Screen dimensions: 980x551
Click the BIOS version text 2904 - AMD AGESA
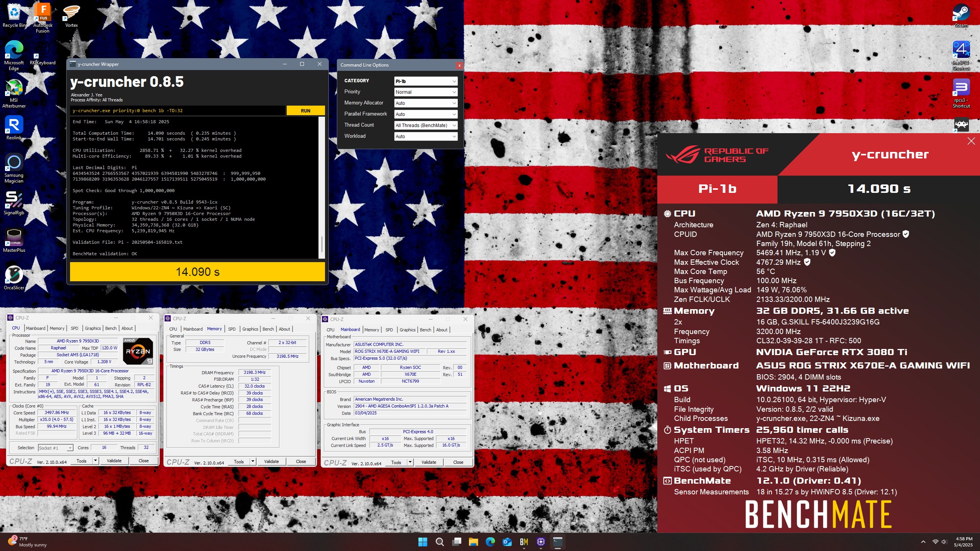410,406
